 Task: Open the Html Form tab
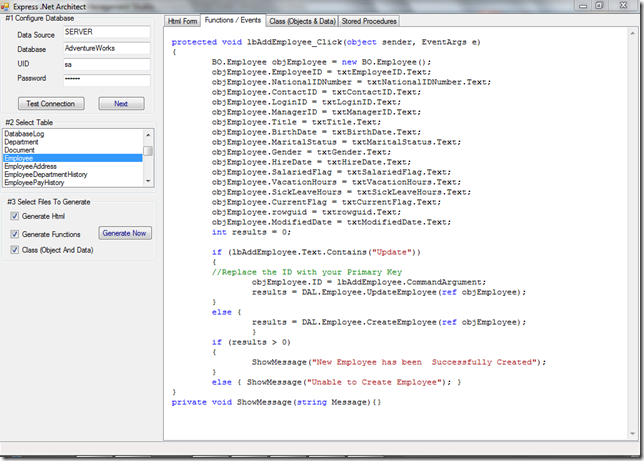182,21
